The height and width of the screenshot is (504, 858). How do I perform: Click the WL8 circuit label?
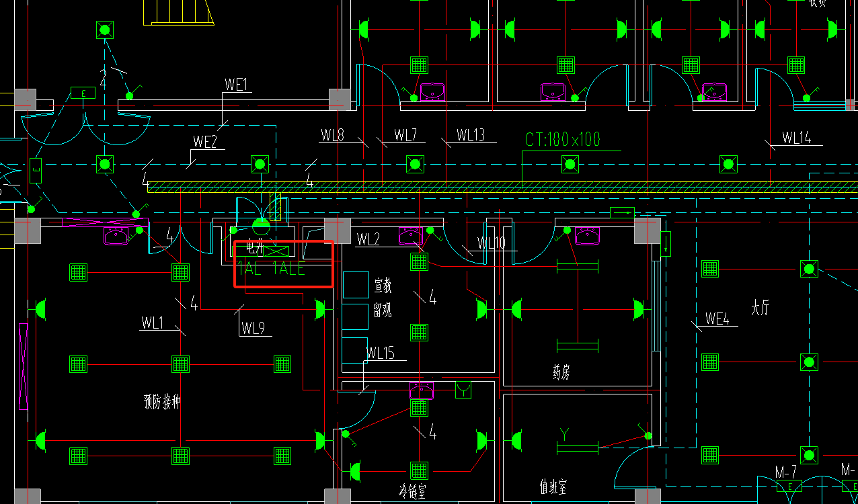click(x=332, y=135)
